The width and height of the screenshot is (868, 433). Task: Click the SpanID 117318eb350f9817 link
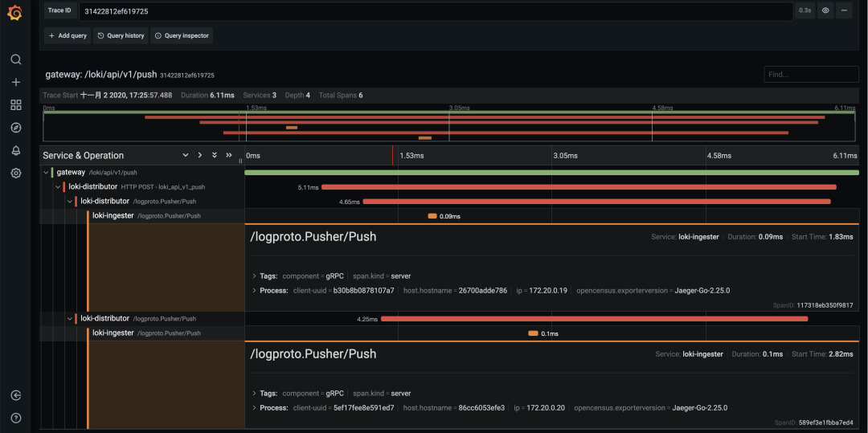click(813, 305)
